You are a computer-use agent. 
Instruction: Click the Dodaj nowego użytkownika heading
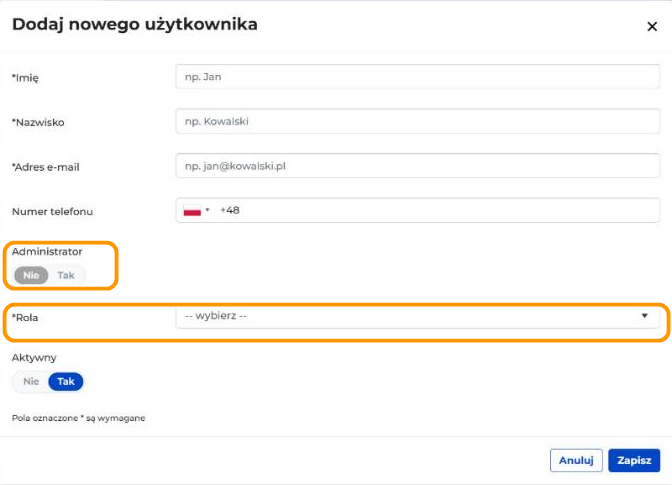click(x=135, y=24)
